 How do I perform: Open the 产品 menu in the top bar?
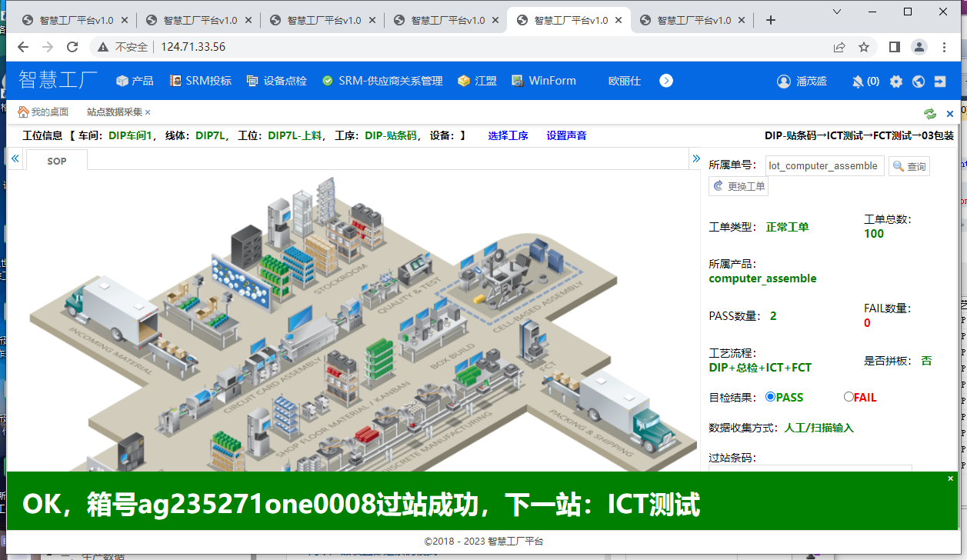pos(135,81)
